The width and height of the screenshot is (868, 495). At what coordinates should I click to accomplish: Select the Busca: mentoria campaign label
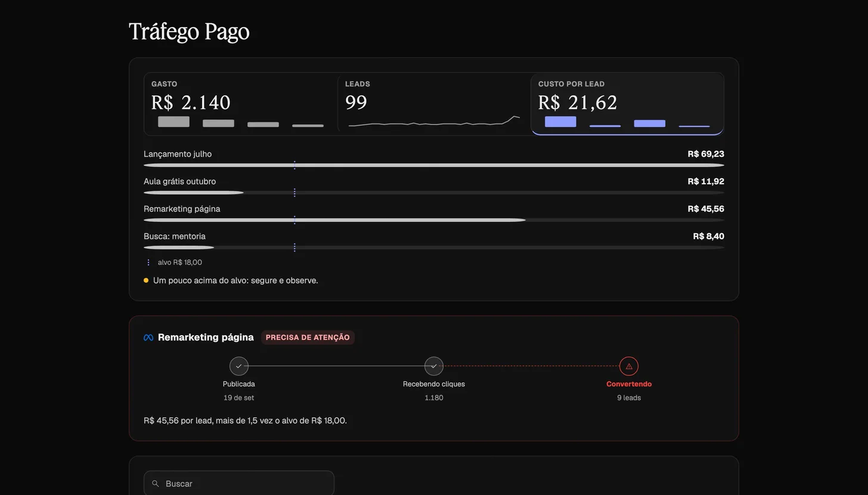pos(175,236)
